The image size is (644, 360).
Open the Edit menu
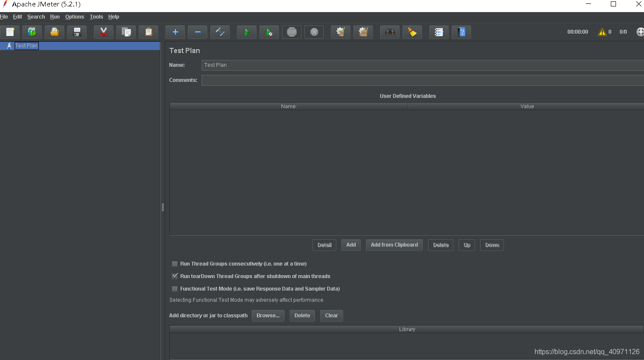(17, 17)
